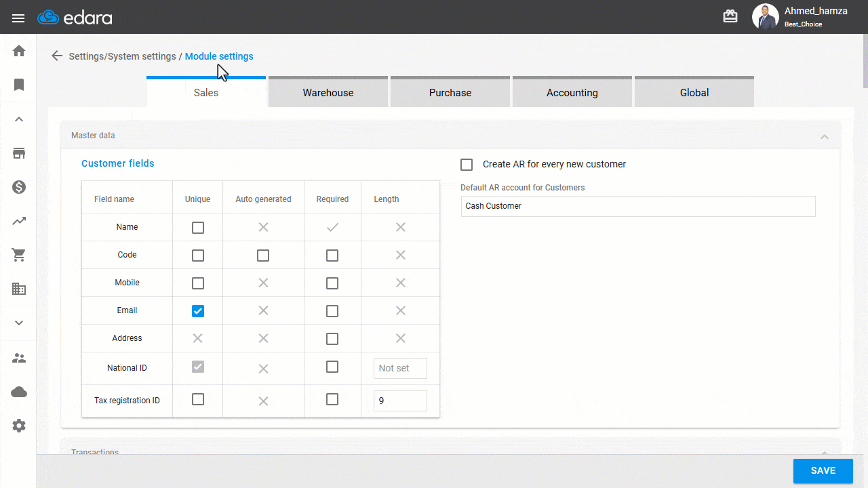Mark National ID as Required

point(332,367)
